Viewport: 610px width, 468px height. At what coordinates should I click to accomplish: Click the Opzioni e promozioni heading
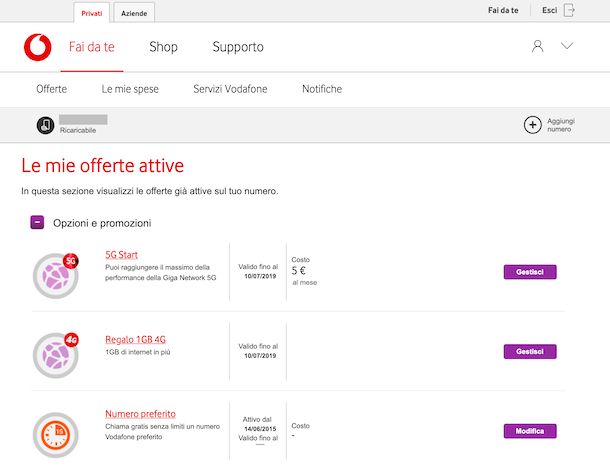(x=102, y=223)
